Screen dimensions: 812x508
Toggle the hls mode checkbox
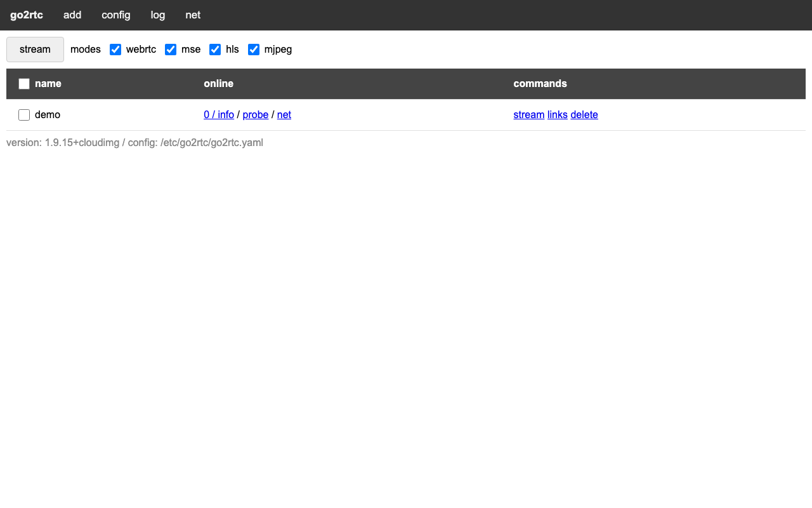(x=215, y=50)
